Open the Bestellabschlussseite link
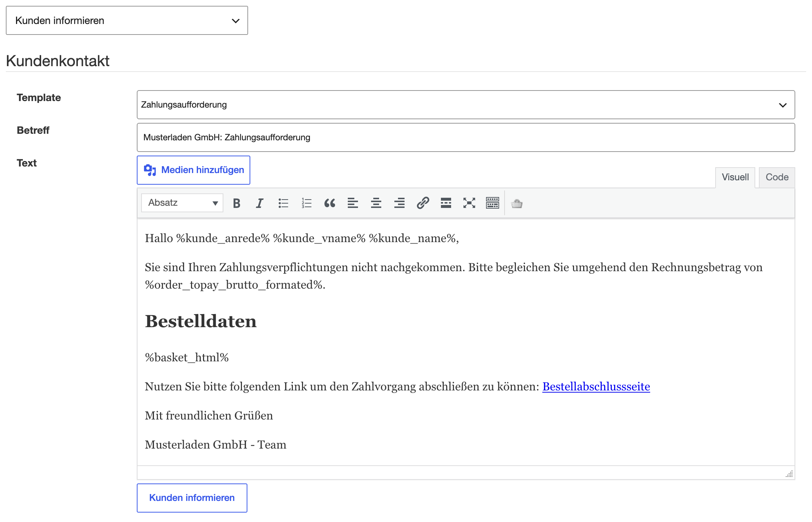Image resolution: width=812 pixels, height=522 pixels. point(596,386)
